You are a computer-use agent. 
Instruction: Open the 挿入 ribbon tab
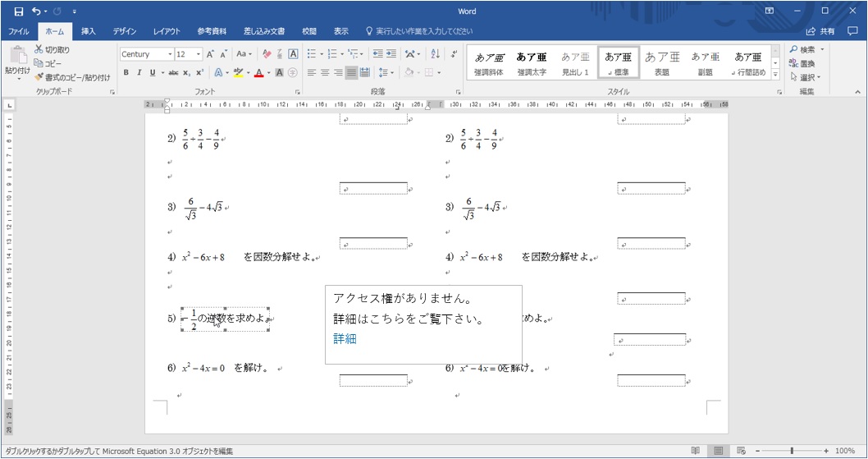point(88,31)
